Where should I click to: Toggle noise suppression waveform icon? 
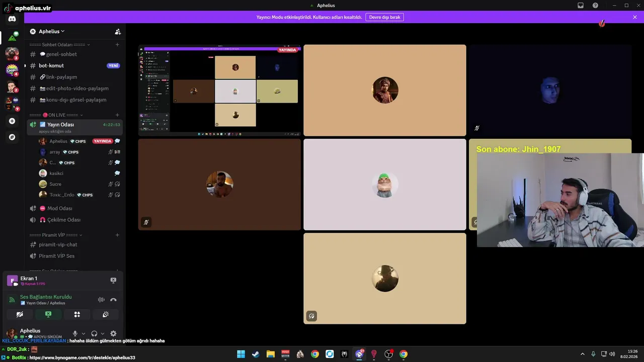[101, 300]
